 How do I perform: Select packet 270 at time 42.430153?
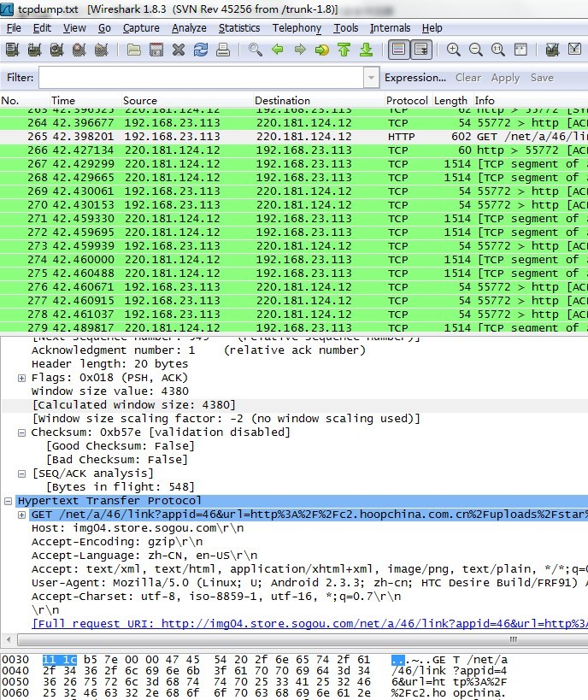pyautogui.click(x=294, y=205)
